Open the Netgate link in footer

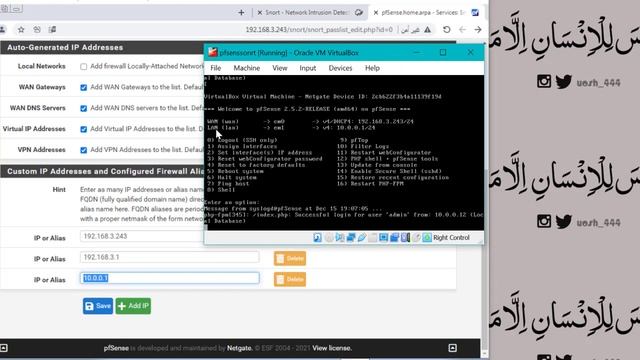coord(239,348)
